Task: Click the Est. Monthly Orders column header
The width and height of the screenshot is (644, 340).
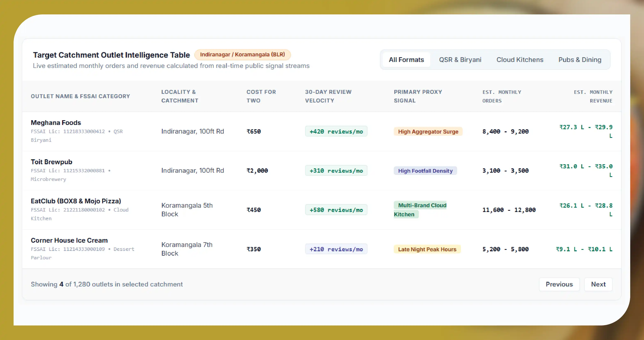Action: pos(502,96)
